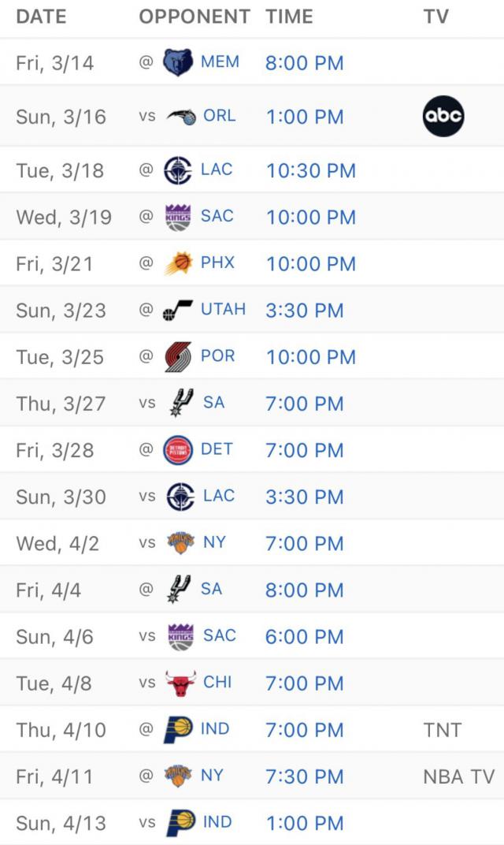
Task: Open the Knicks logo on 4/2
Action: pyautogui.click(x=180, y=543)
